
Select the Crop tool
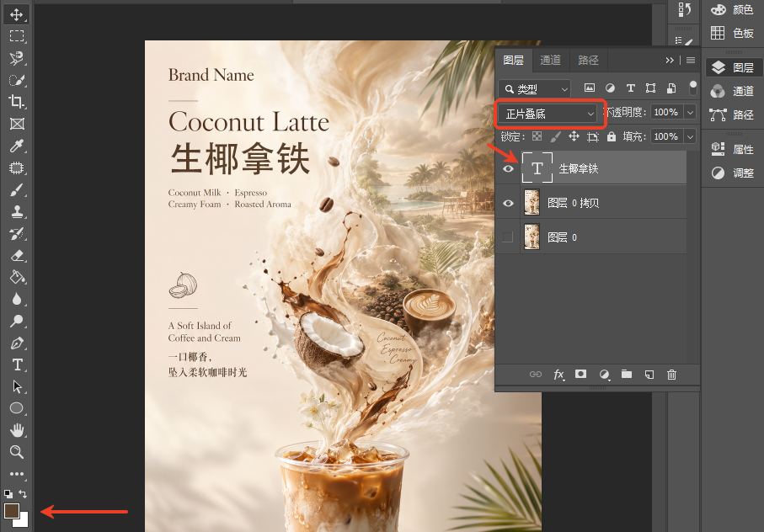17,102
